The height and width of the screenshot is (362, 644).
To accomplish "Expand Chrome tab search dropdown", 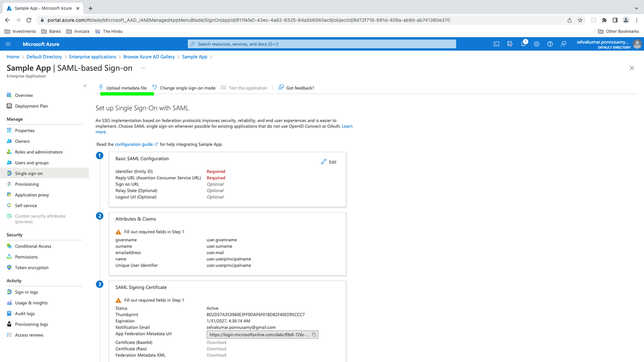I will click(x=636, y=8).
